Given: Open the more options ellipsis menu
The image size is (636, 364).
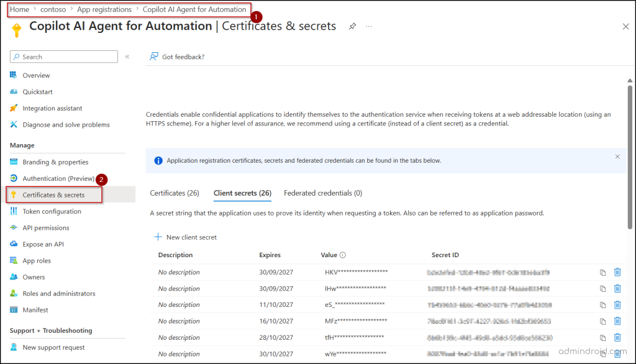Looking at the screenshot, I should pos(369,26).
